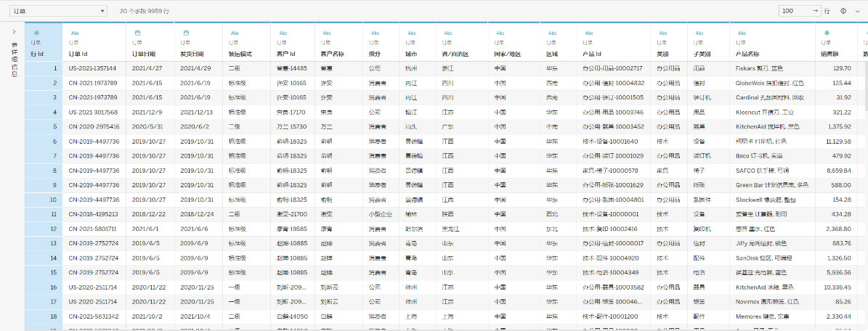Click customer Id cell 谢雯-21700

(x=291, y=213)
